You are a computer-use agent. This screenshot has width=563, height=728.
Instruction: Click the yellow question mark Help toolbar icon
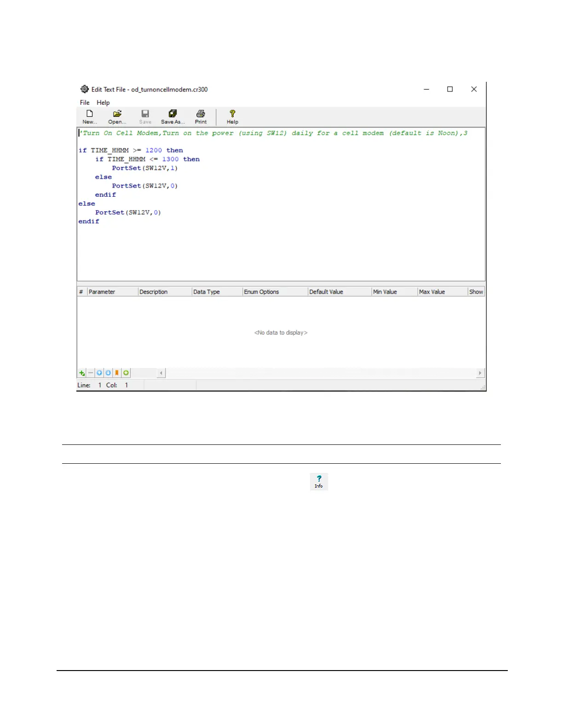click(x=232, y=117)
